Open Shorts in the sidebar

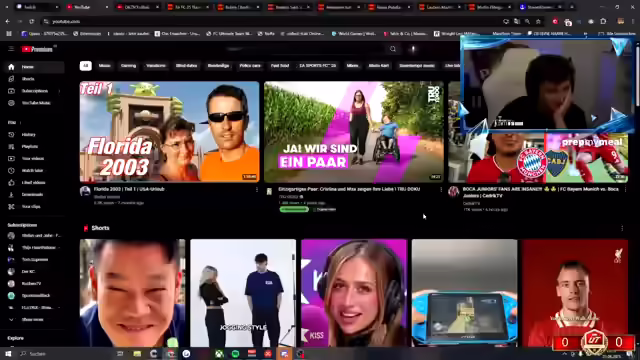33,79
